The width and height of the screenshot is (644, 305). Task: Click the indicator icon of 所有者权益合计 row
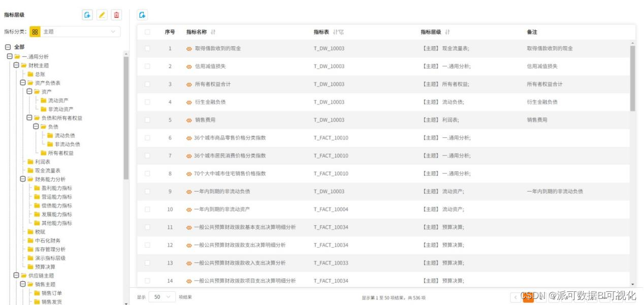click(189, 84)
